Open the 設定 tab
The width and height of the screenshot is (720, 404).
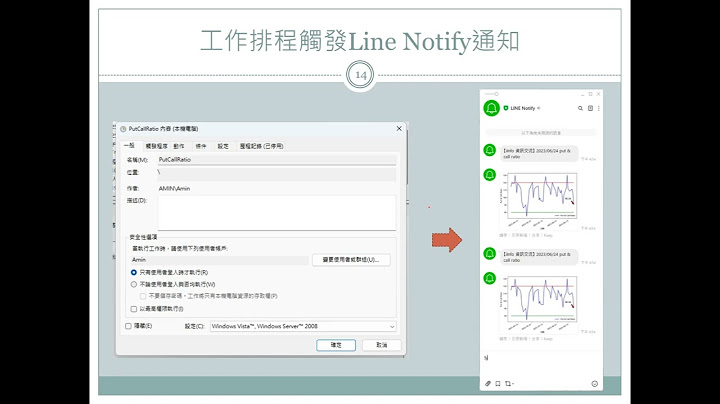223,146
